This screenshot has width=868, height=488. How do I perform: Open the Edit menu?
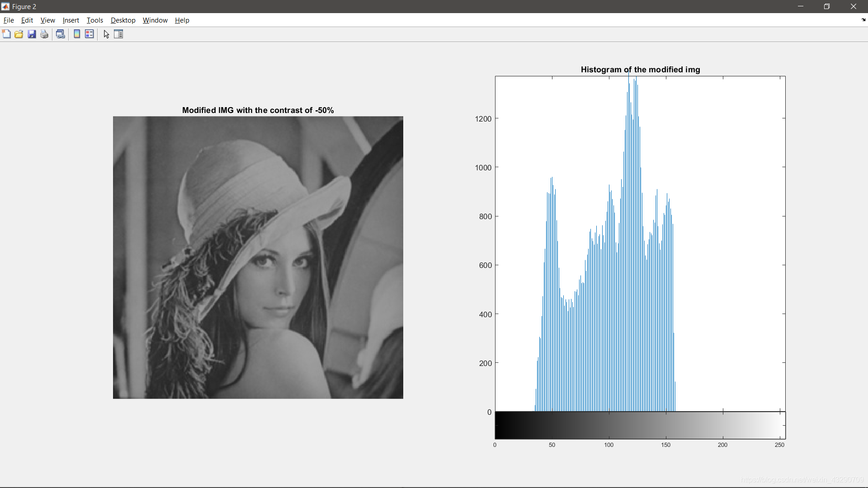click(27, 20)
